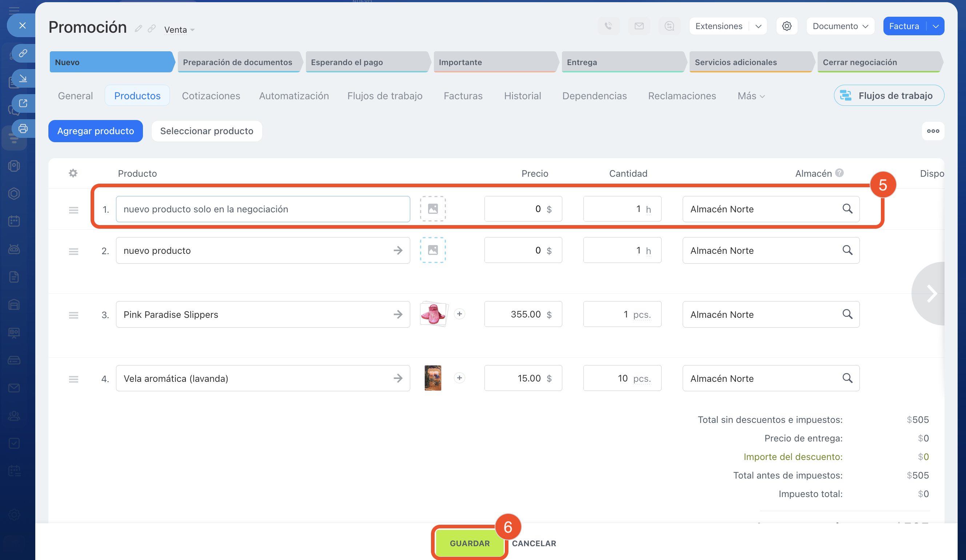Click the phone call icon in header
Image resolution: width=966 pixels, height=560 pixels.
click(608, 26)
